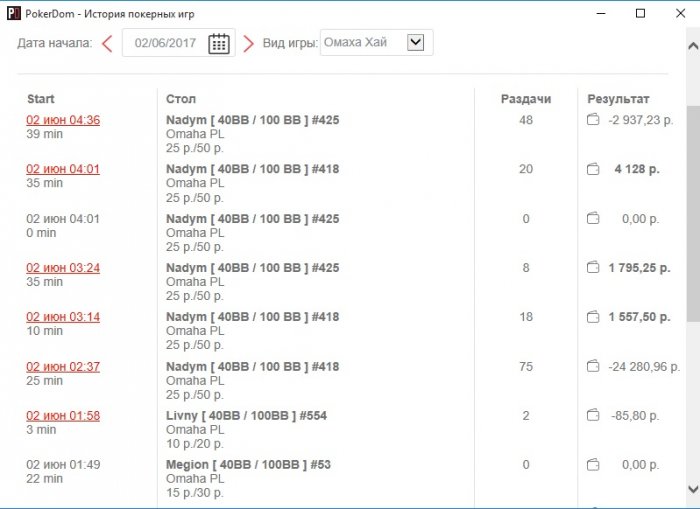Go to next date with right arrow
The width and height of the screenshot is (700, 509).
tap(248, 44)
